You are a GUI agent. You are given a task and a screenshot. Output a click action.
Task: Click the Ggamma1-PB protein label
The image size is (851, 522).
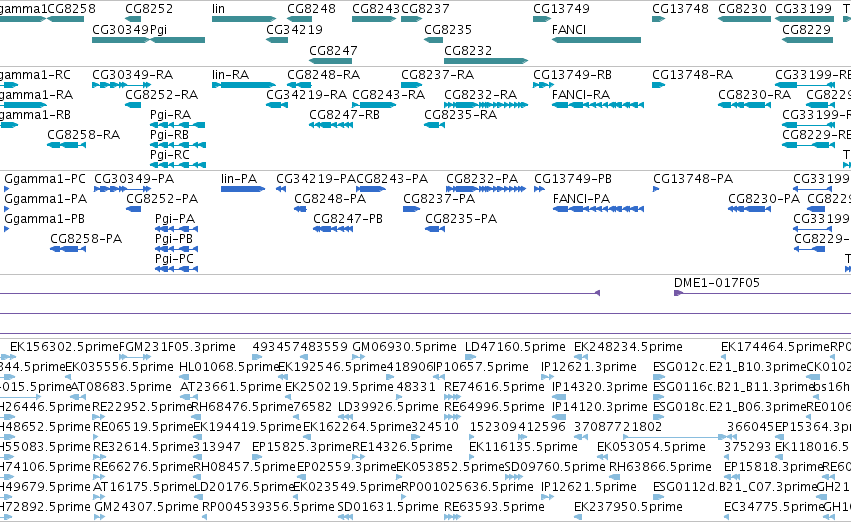coord(45,219)
